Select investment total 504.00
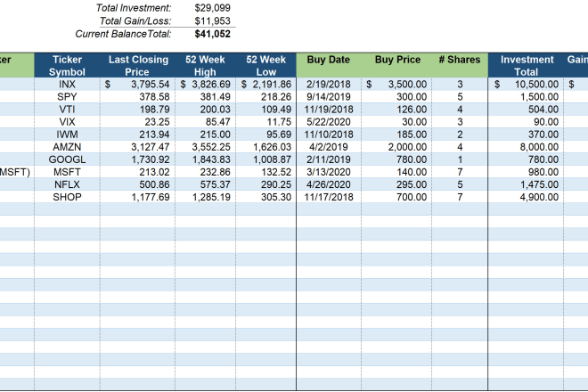588x392 pixels. click(x=526, y=110)
